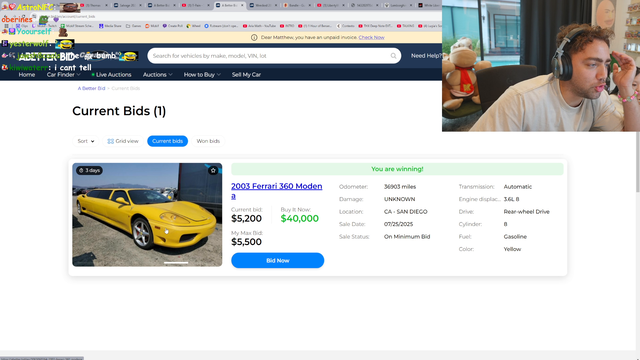Open the Sort dropdown

coord(86,141)
